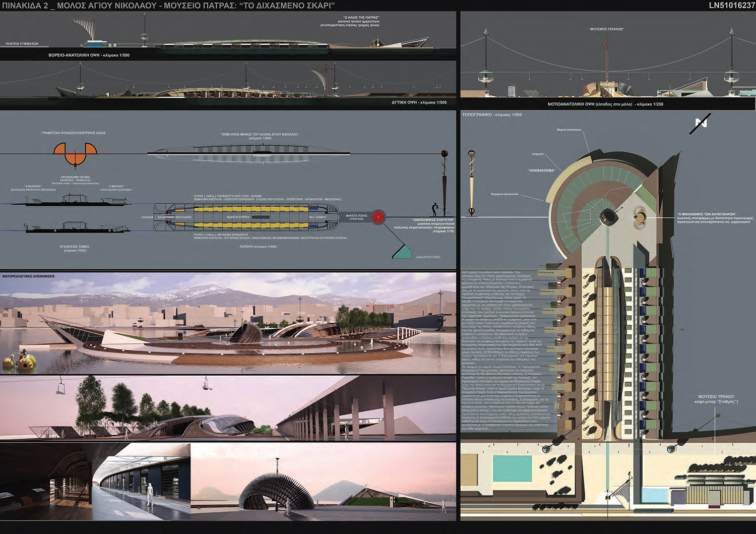Click the teal triangle beside 'ΑΝΑΨΥΚΤΗΡΙΟ'
This screenshot has height=534, width=756.
pyautogui.click(x=402, y=252)
